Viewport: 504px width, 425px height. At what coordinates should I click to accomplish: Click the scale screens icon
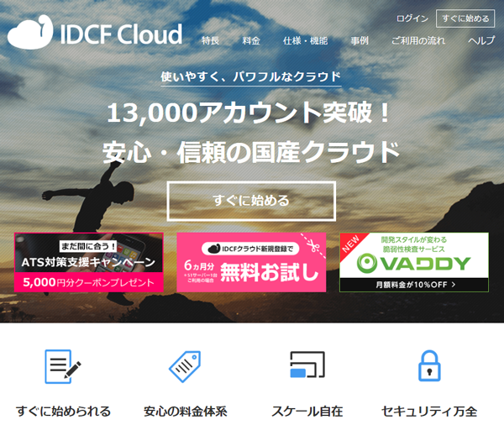click(x=307, y=365)
